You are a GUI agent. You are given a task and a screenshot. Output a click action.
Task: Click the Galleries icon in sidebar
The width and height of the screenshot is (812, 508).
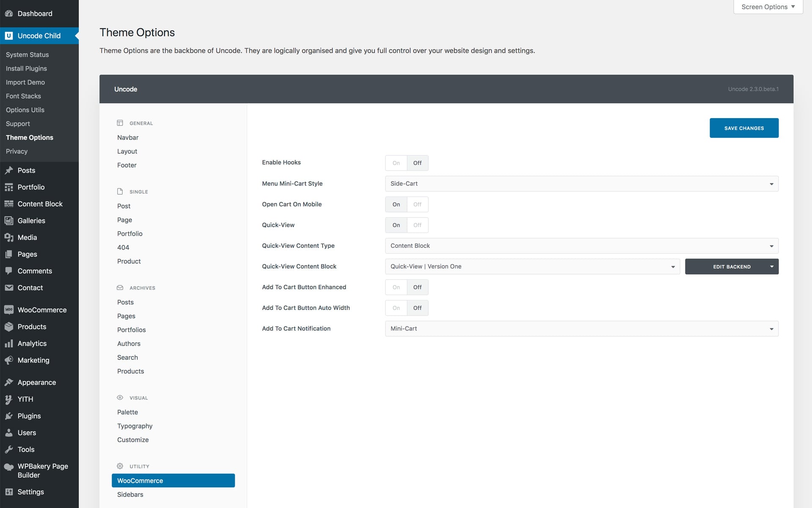(9, 221)
